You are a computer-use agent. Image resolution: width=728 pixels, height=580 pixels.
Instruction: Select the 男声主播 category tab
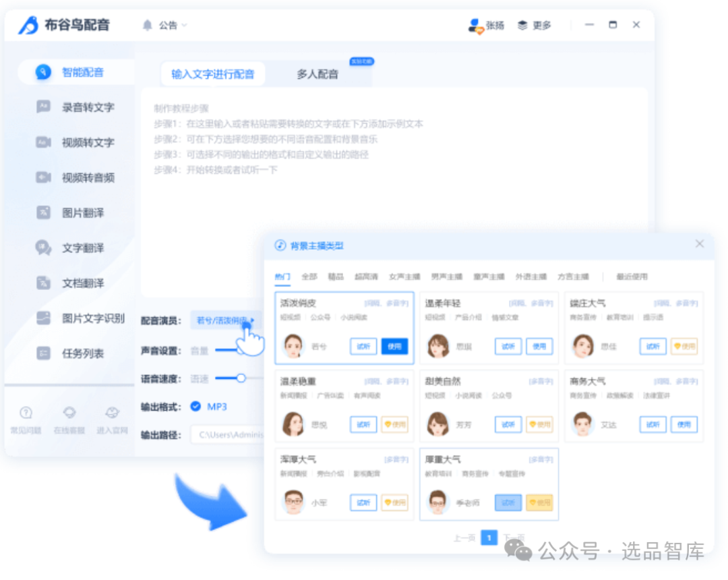pos(447,277)
